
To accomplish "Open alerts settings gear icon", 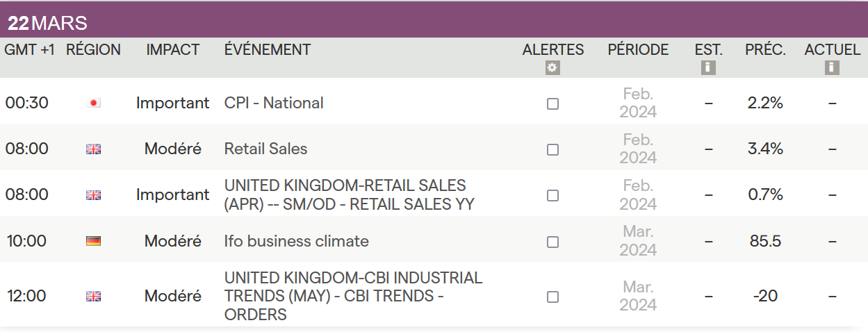I will coord(552,67).
